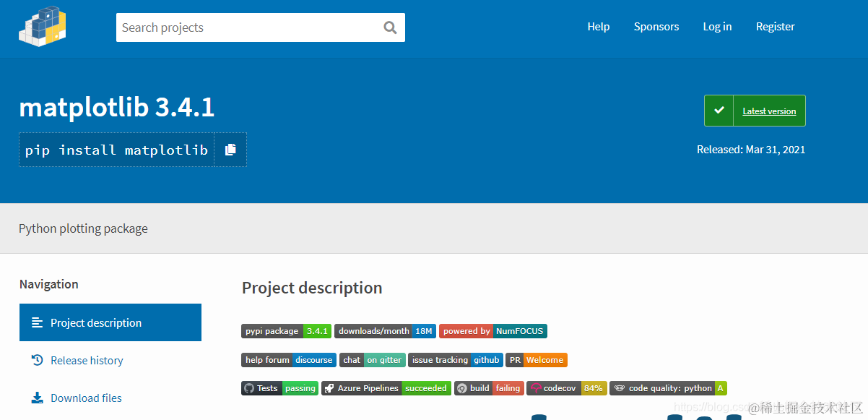Click the downloads/month 18M badge
868x420 pixels.
coord(385,331)
